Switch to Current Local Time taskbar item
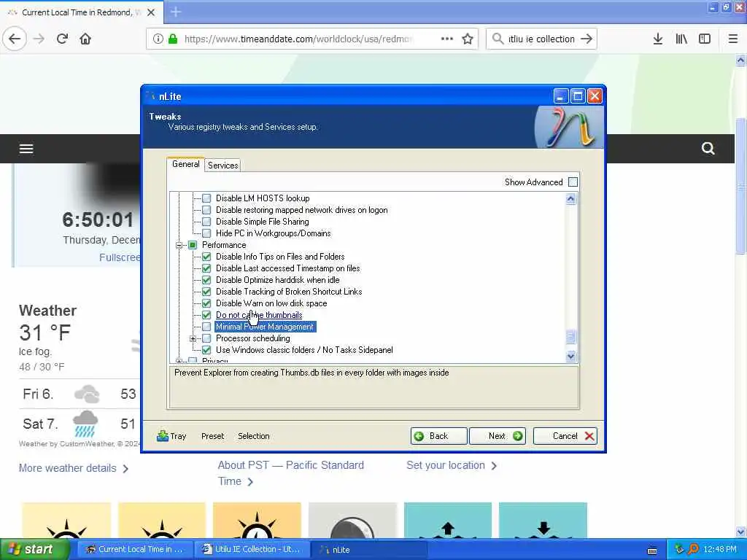747x560 pixels. coord(135,549)
